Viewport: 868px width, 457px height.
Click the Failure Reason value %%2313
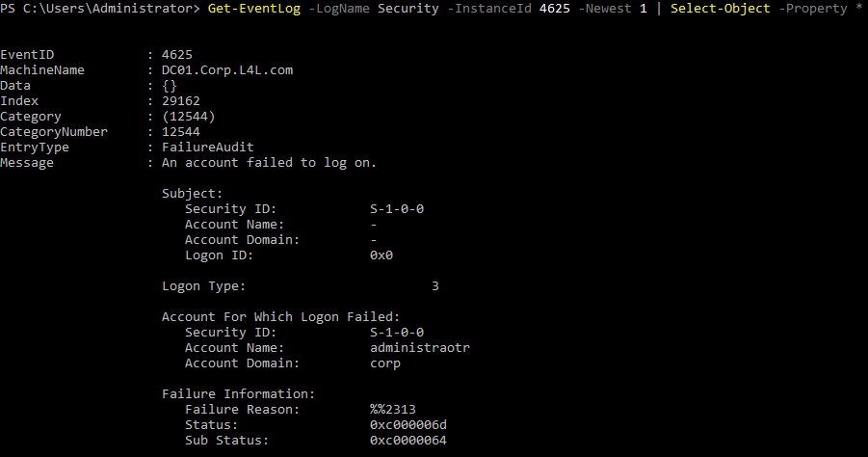[x=393, y=410]
